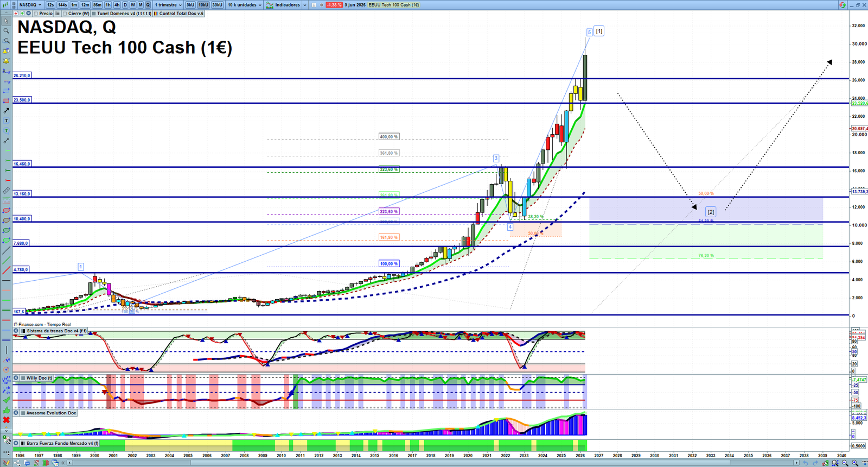
Task: Switch to the D daily timeframe
Action: pos(125,5)
